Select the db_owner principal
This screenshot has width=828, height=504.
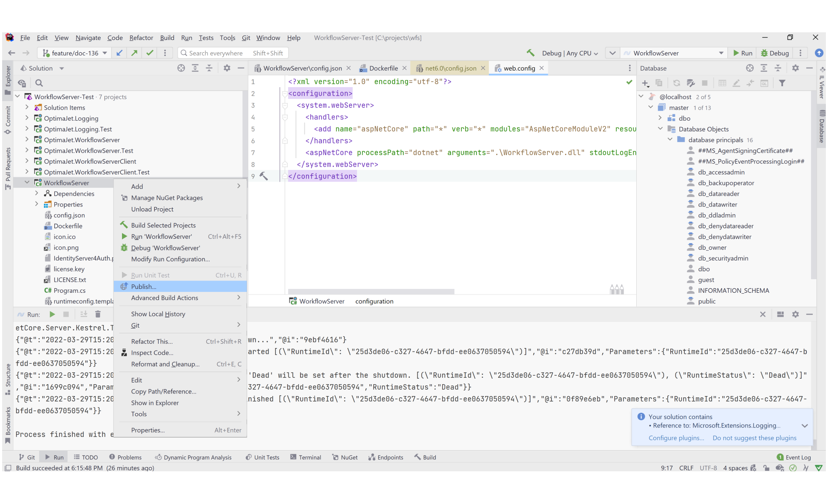tap(712, 247)
